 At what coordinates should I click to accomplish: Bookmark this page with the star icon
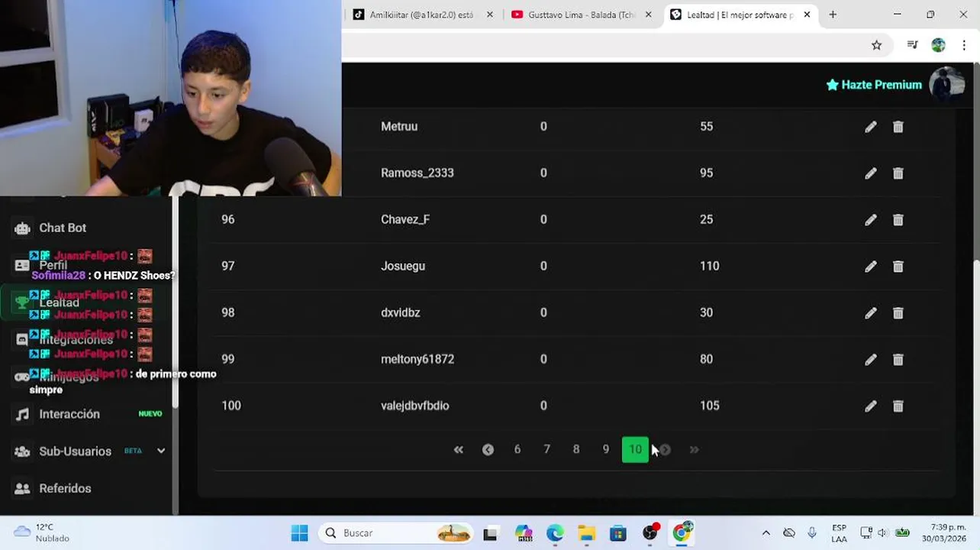(x=876, y=45)
